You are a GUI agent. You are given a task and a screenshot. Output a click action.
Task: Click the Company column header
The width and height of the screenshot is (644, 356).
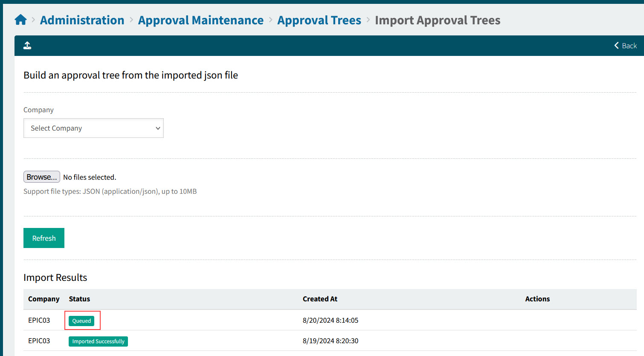[44, 299]
